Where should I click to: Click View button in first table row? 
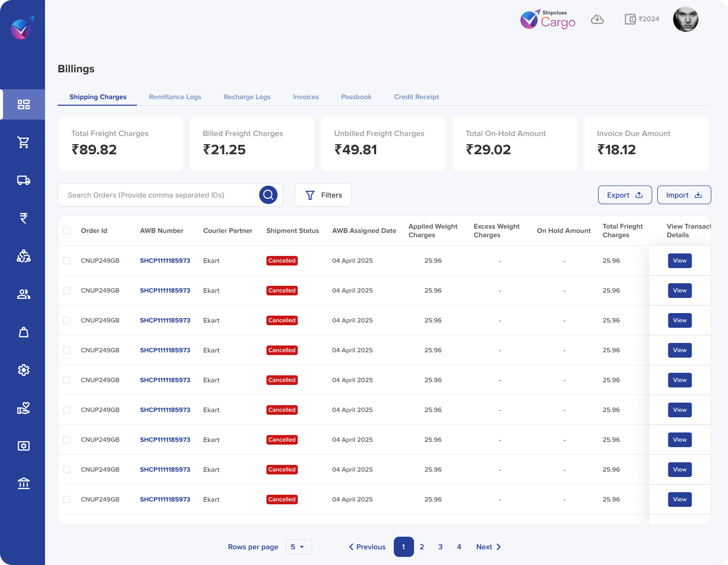[679, 261]
